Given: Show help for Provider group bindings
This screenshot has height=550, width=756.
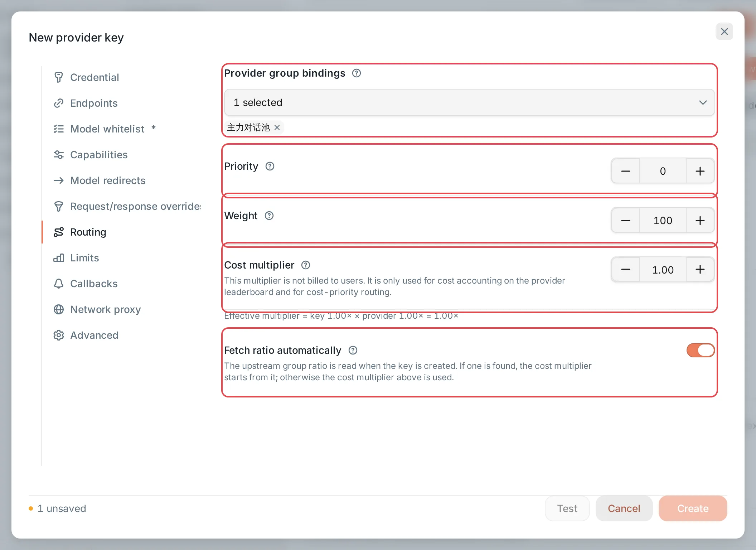Looking at the screenshot, I should (x=357, y=73).
